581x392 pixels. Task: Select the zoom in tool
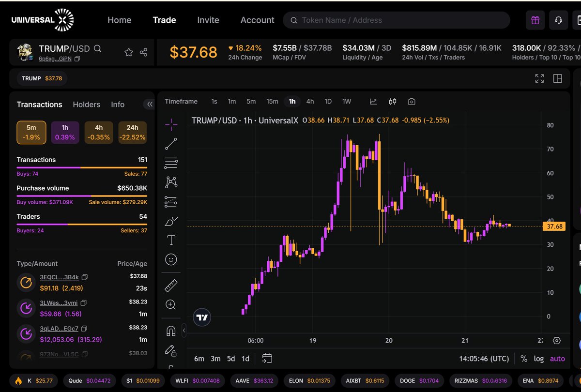tap(171, 305)
